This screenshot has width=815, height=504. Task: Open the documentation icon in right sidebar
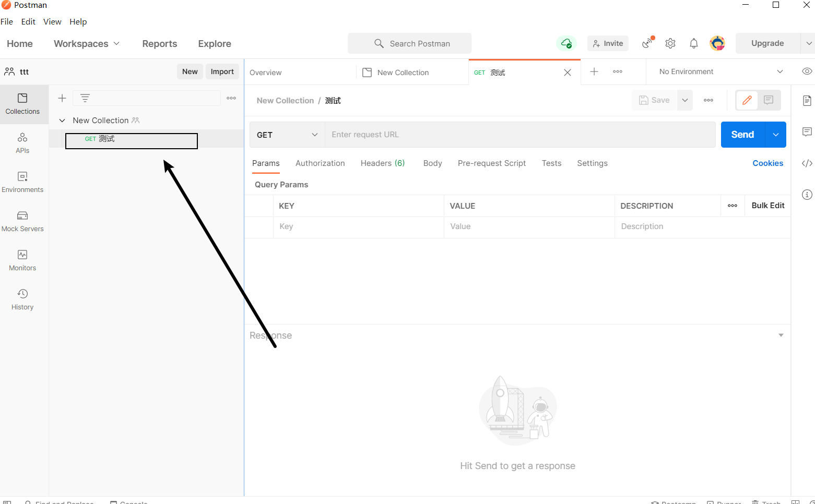point(807,101)
